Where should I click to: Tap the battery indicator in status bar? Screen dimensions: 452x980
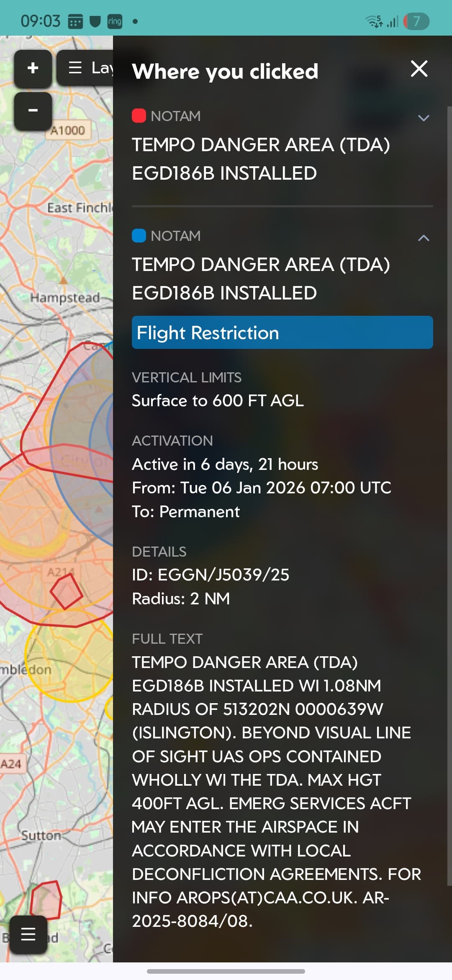point(416,21)
